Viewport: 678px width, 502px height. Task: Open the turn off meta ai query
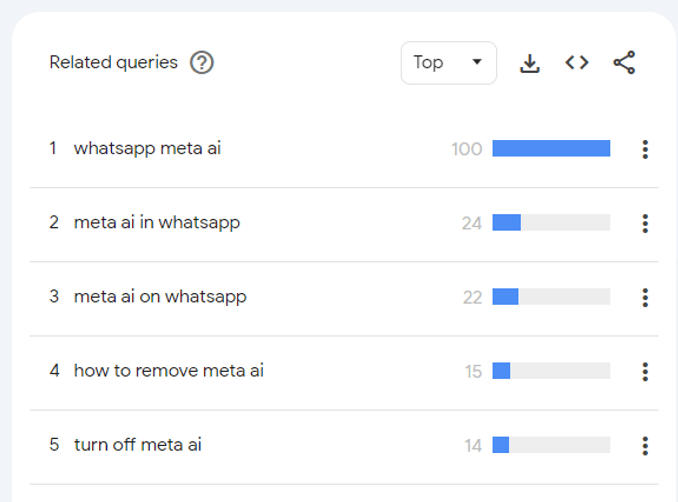click(x=138, y=444)
